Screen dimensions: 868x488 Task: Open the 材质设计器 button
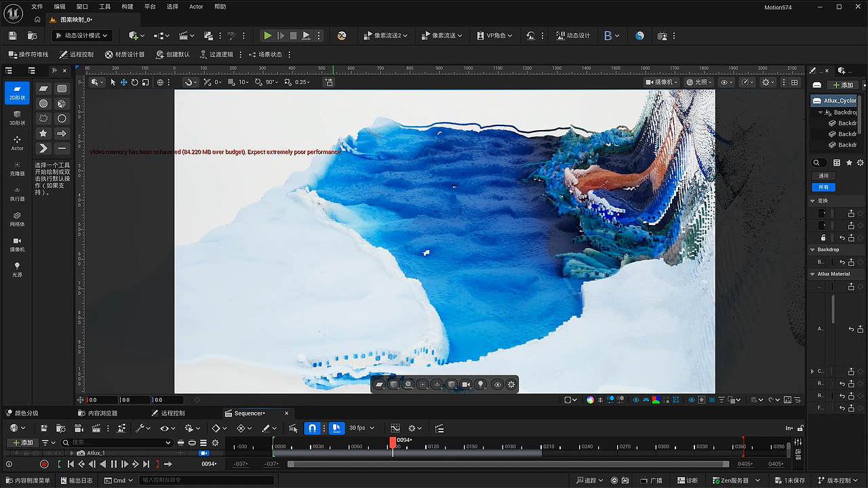125,54
